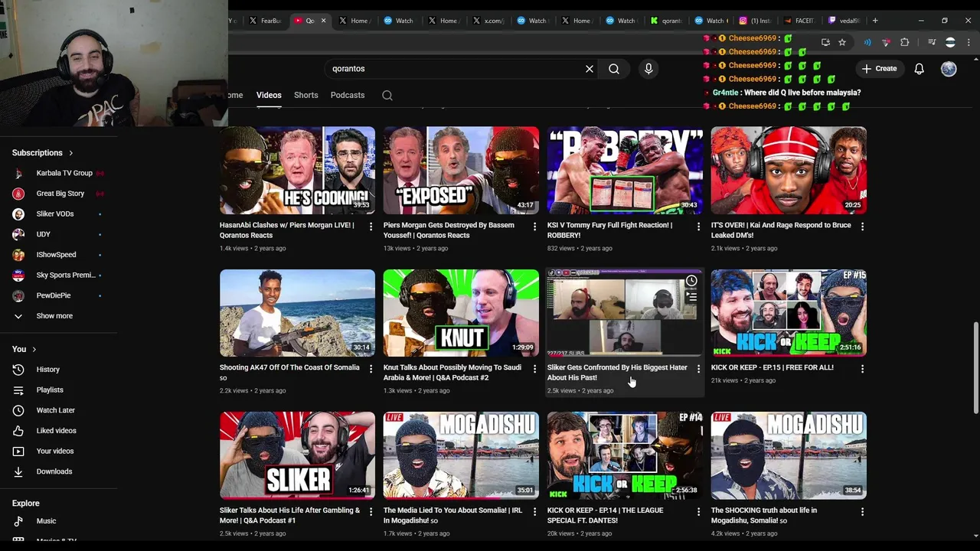980x551 pixels.
Task: Switch to the Shorts tab
Action: [x=305, y=96]
